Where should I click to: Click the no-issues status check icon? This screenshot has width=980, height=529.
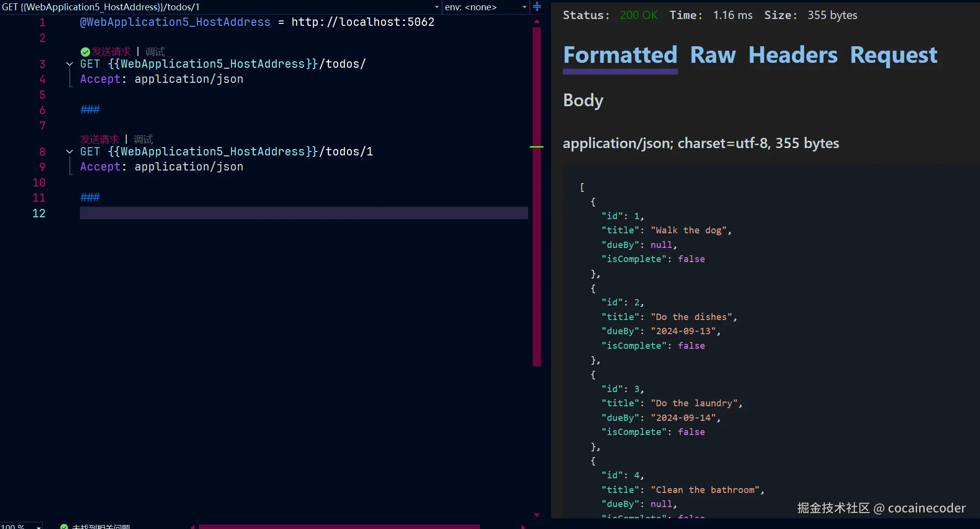(x=64, y=526)
